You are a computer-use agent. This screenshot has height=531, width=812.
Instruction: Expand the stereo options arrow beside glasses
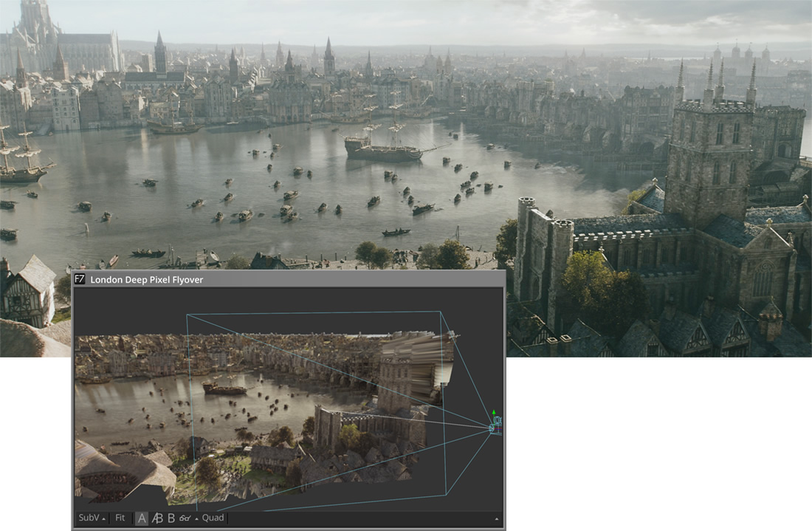[x=196, y=518]
